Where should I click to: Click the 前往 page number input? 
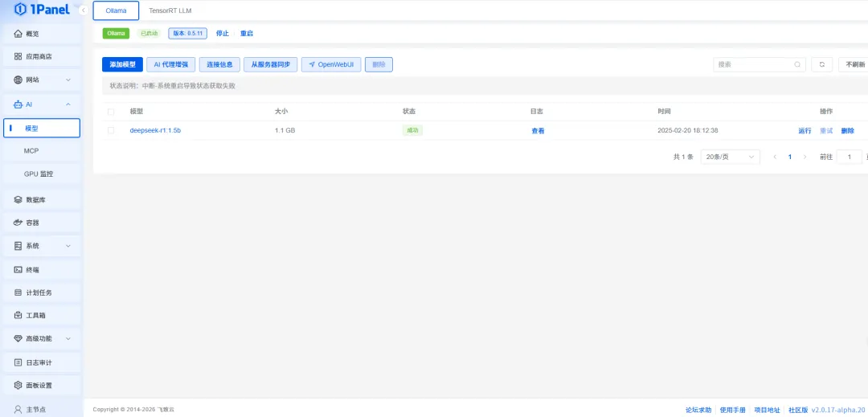click(x=850, y=157)
